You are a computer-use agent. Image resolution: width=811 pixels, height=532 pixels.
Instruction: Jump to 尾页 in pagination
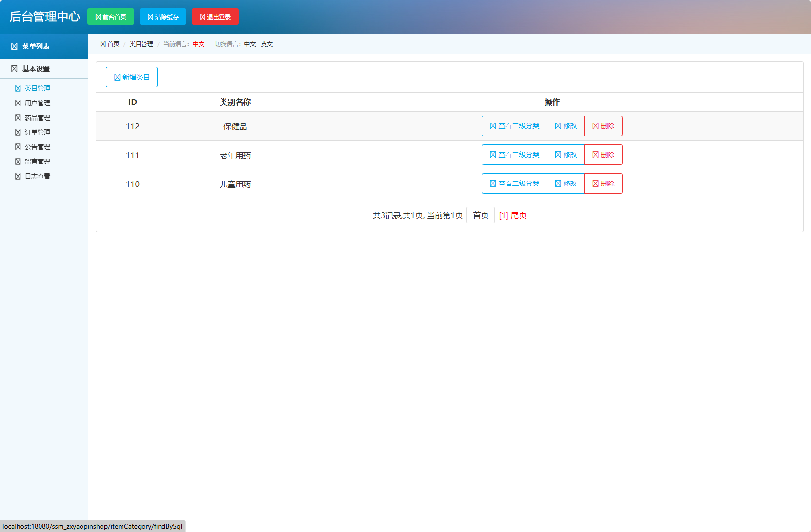click(x=518, y=215)
